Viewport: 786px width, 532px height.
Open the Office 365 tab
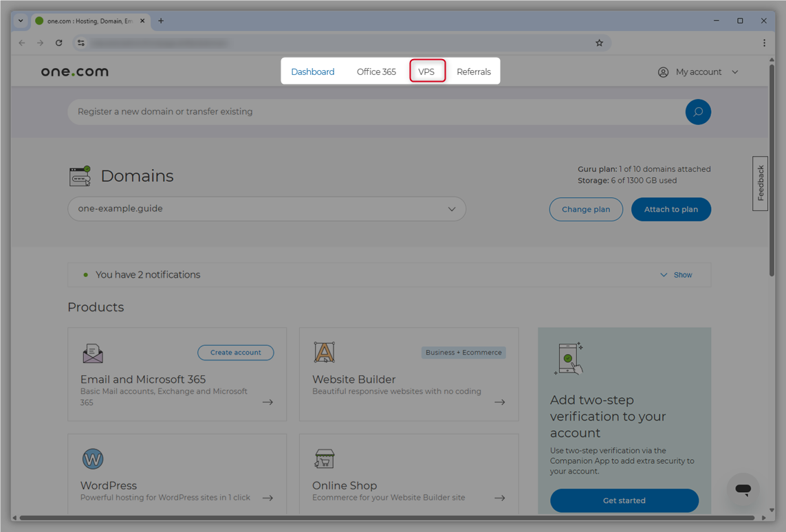(376, 71)
